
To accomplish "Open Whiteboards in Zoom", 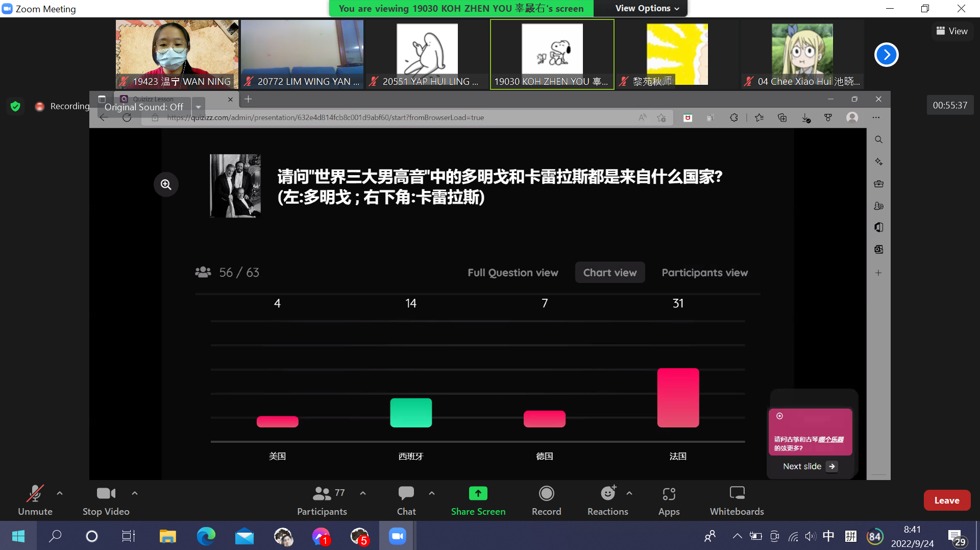I will click(x=737, y=500).
